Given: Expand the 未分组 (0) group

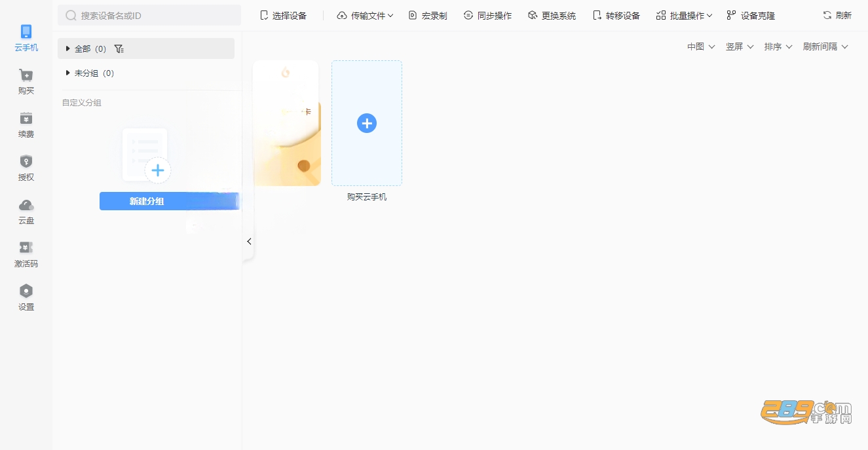Looking at the screenshot, I should [x=67, y=73].
